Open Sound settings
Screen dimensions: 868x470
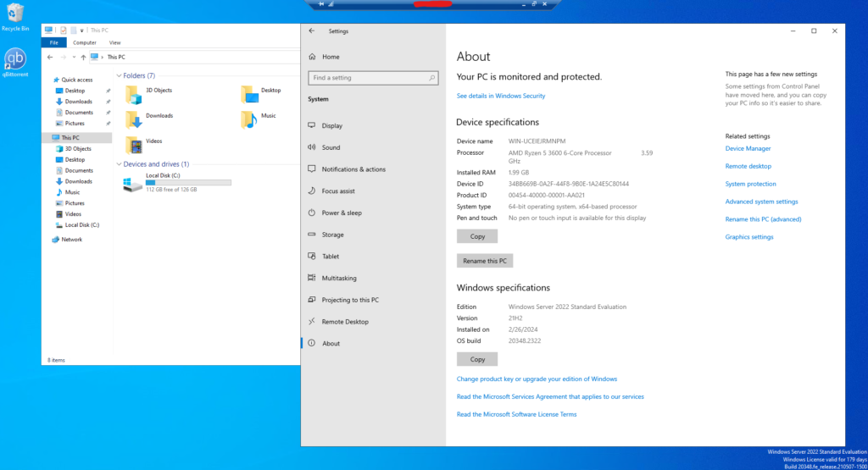(x=331, y=147)
